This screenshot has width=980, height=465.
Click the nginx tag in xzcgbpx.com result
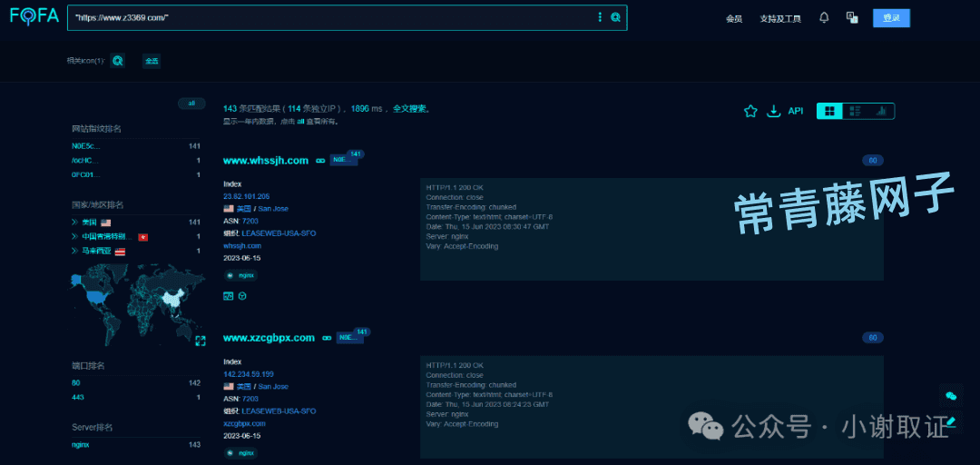click(240, 452)
